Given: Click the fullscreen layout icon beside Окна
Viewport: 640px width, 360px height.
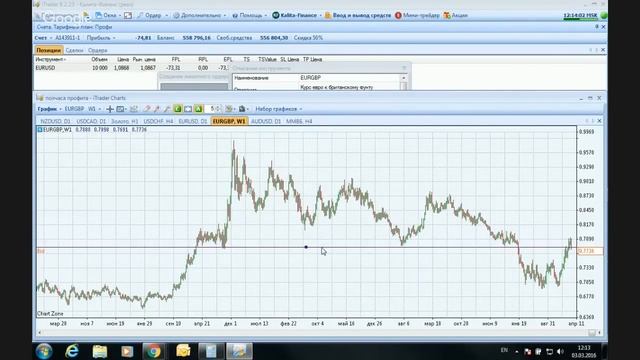Looking at the screenshot, I should 128,16.
